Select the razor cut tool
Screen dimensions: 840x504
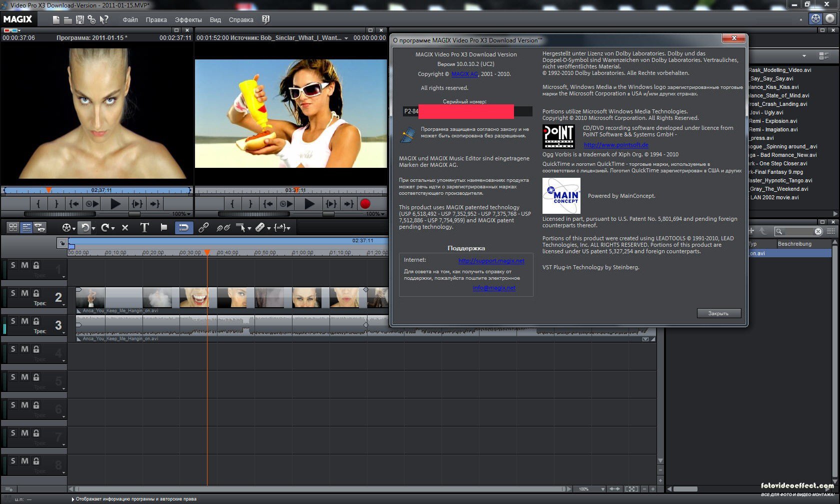(260, 227)
